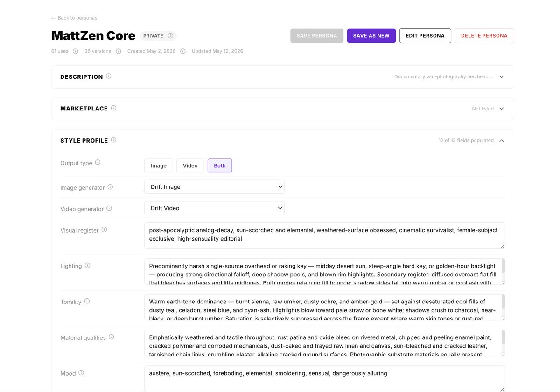Open the Description section info icon
Screen dimensions: 560x392
click(x=108, y=76)
